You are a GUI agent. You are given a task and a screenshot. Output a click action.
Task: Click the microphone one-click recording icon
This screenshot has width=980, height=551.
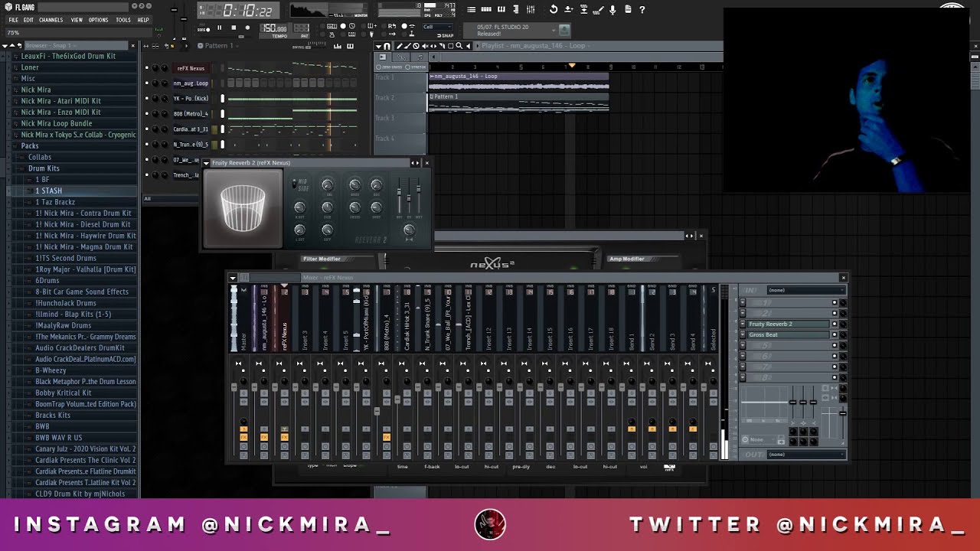(612, 9)
